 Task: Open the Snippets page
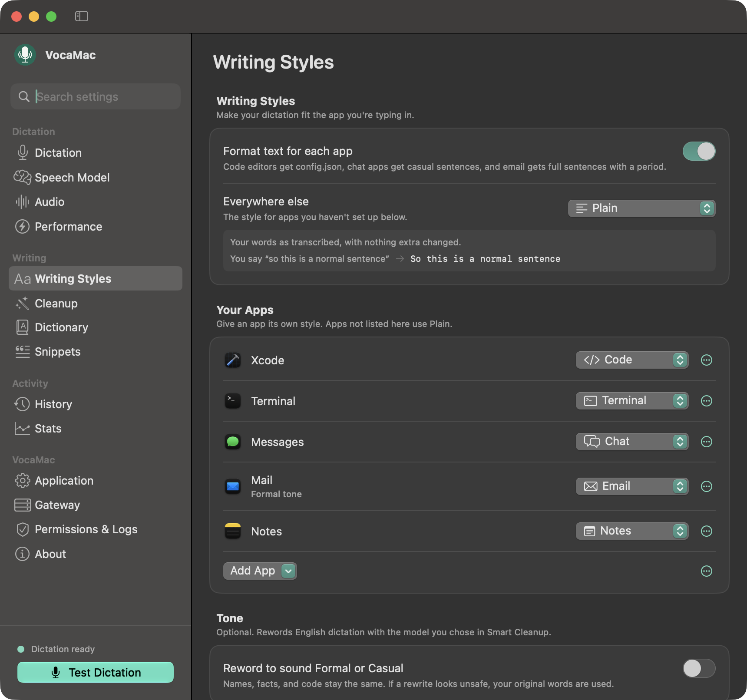[x=96, y=352]
